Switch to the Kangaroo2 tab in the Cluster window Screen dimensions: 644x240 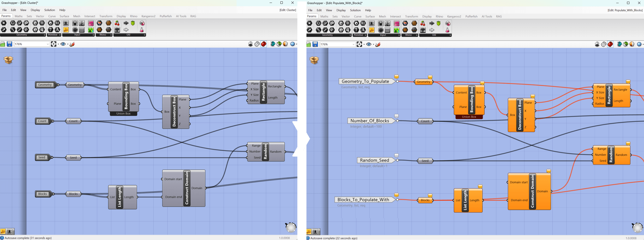tap(149, 16)
